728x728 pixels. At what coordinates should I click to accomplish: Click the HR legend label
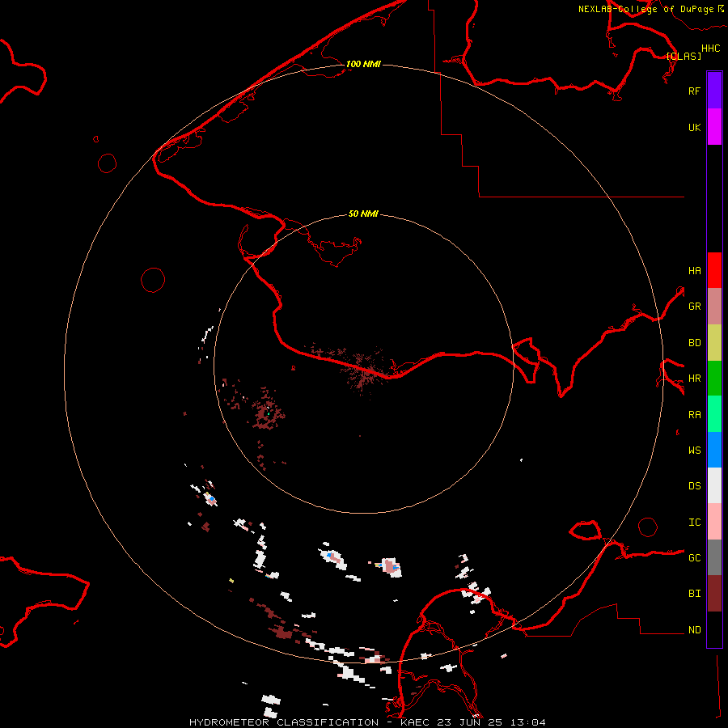coord(694,379)
